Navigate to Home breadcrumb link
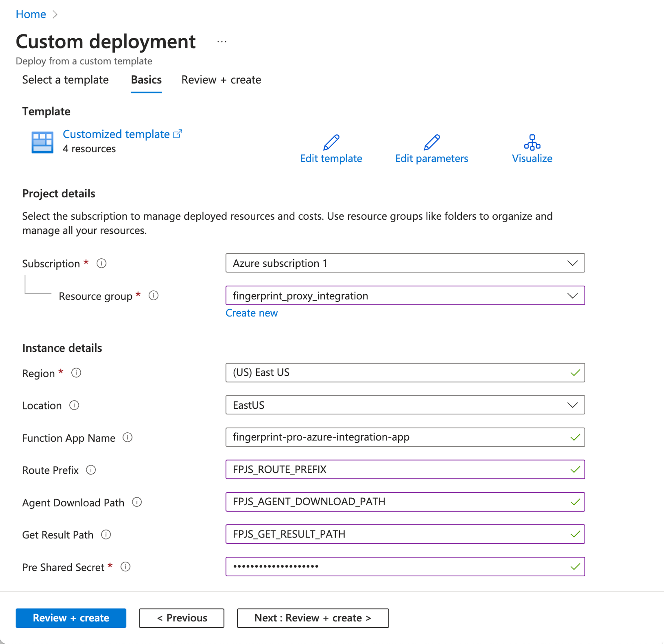This screenshot has width=664, height=644. coord(31,14)
